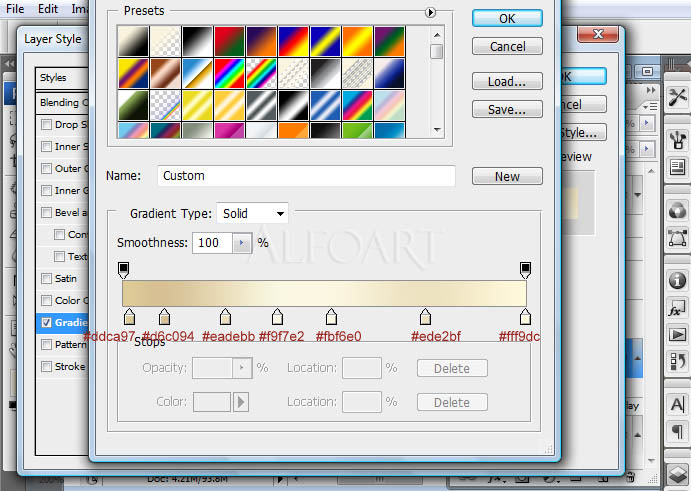Open the Character panel icon
Viewport: 691px width, 491px height.
(x=677, y=404)
